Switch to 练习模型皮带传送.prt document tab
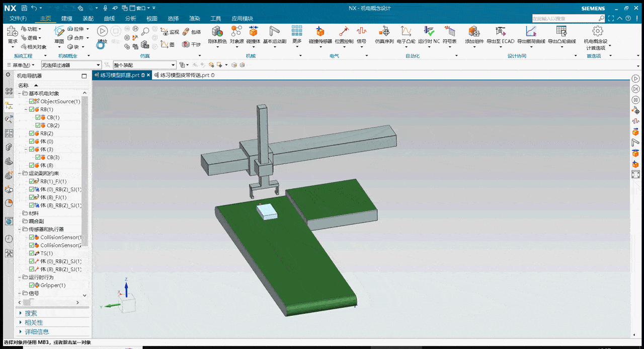The height and width of the screenshot is (349, 644). pos(184,75)
